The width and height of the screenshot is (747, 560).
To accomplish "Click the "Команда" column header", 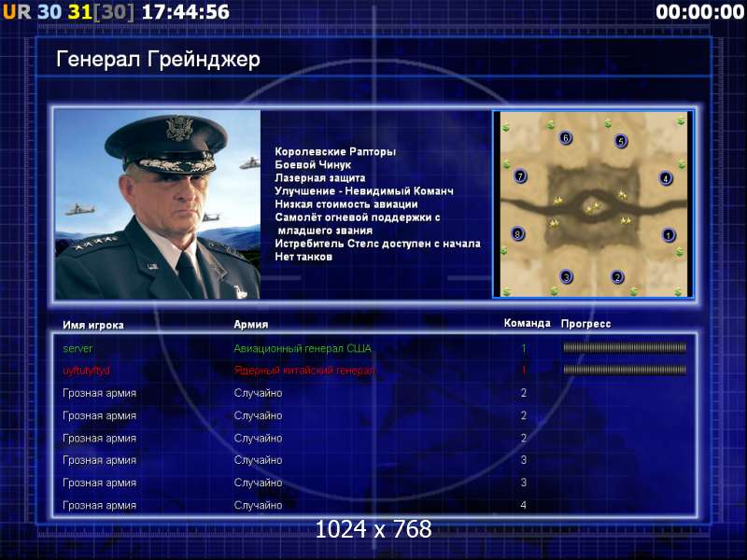I will 527,323.
